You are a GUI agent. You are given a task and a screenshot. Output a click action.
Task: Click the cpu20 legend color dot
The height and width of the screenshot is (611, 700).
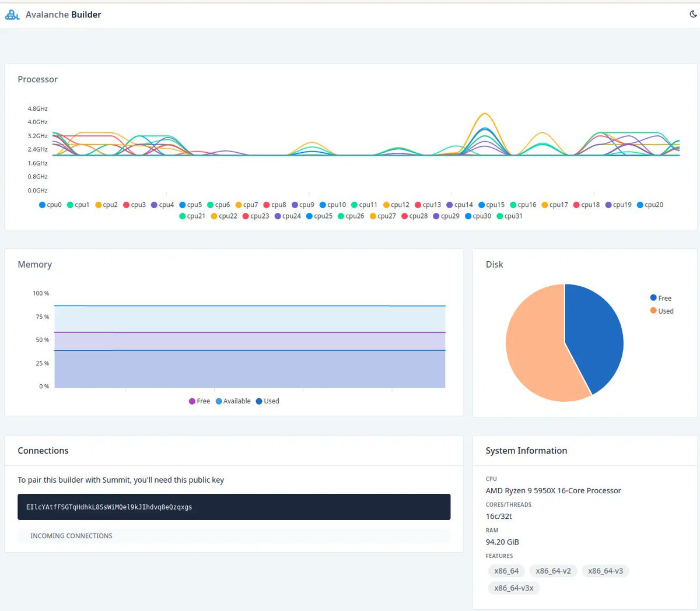pos(640,205)
